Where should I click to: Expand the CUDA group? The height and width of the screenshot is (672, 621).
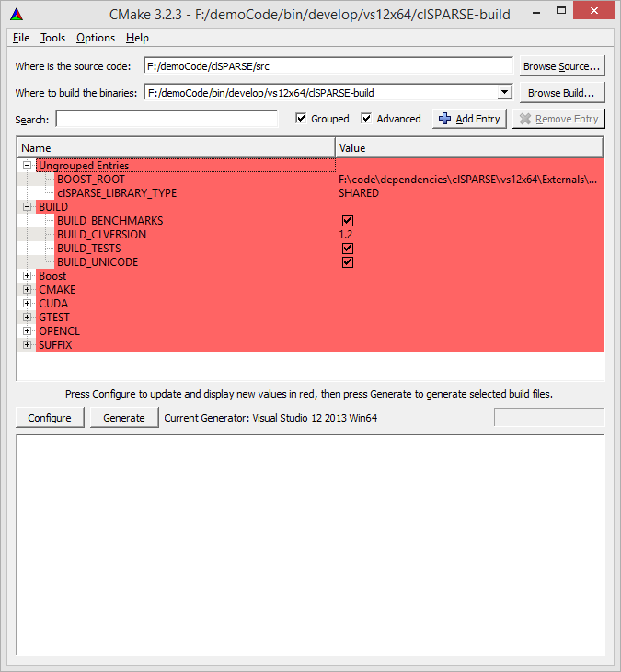[x=27, y=303]
